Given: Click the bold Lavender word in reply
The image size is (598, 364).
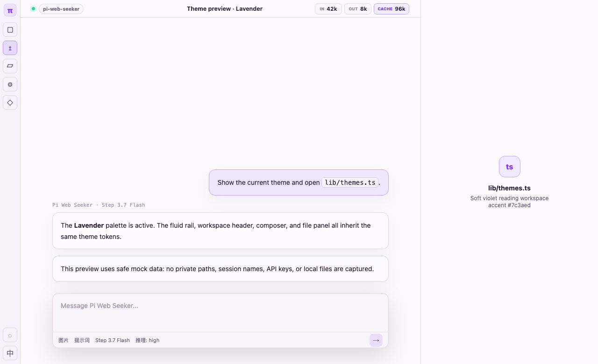Looking at the screenshot, I should point(89,225).
